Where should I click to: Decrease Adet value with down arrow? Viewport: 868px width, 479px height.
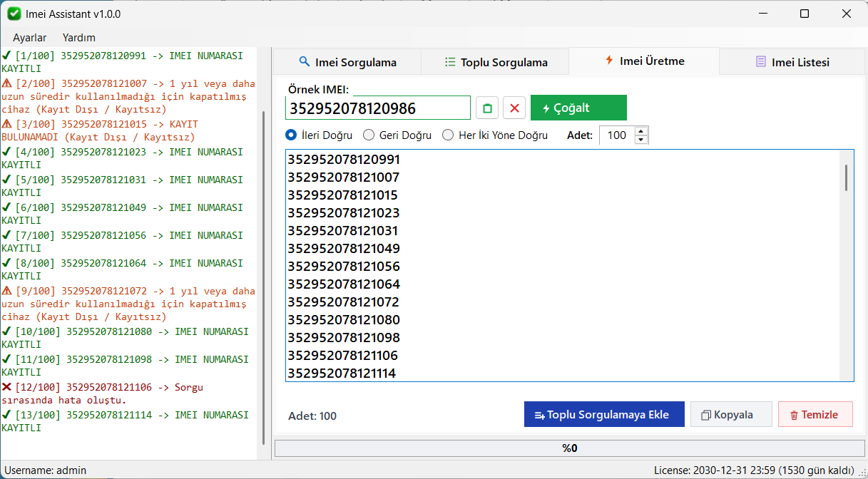point(641,140)
